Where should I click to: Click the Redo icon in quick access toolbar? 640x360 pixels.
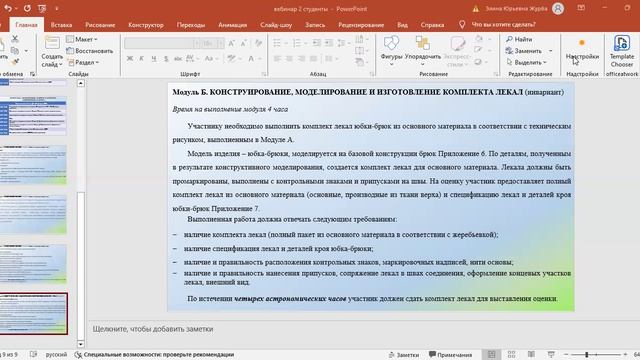(x=27, y=8)
